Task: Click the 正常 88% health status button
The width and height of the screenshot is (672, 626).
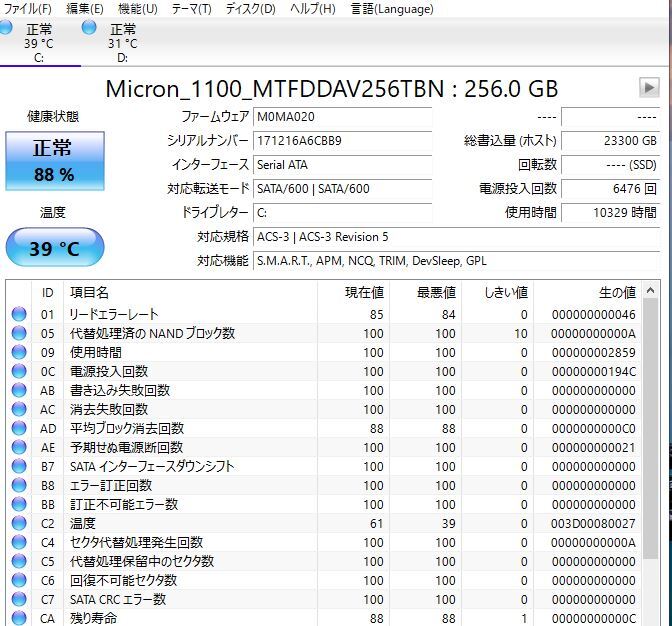Action: [54, 162]
